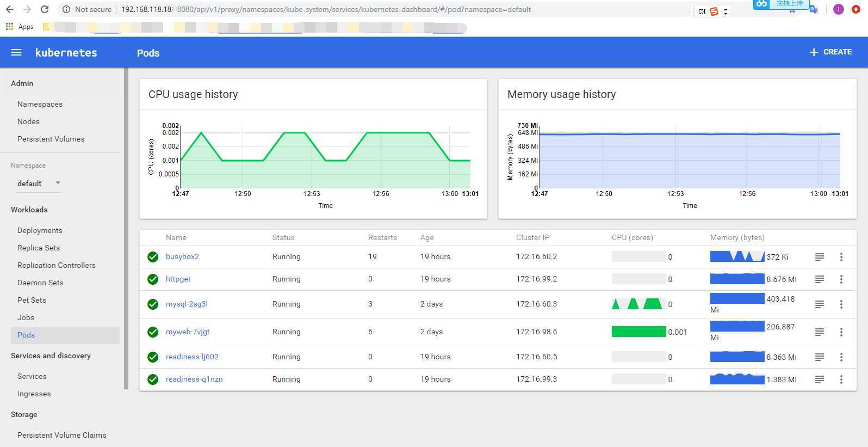
Task: Open logs icon for readiness-q1nzn pod
Action: (x=820, y=379)
